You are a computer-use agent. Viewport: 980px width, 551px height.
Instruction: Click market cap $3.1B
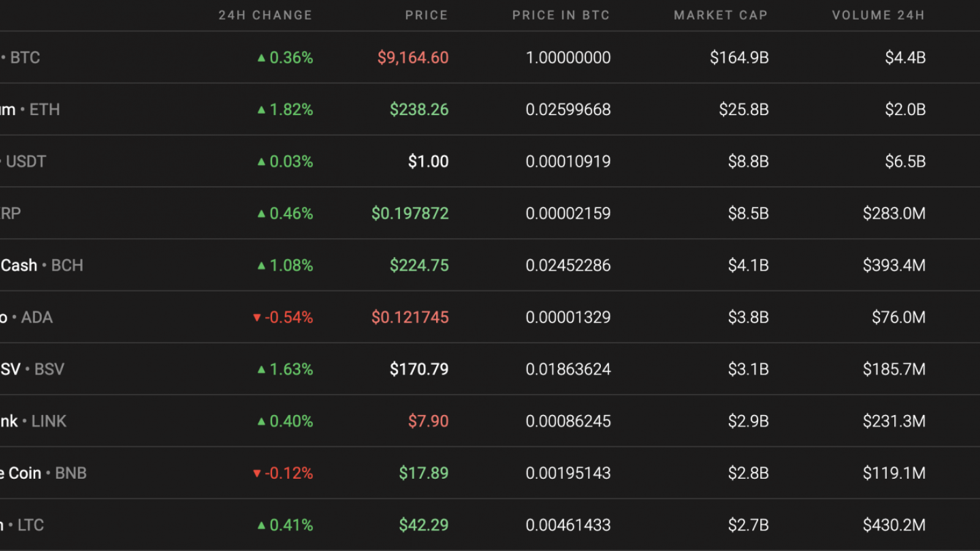[x=748, y=369]
